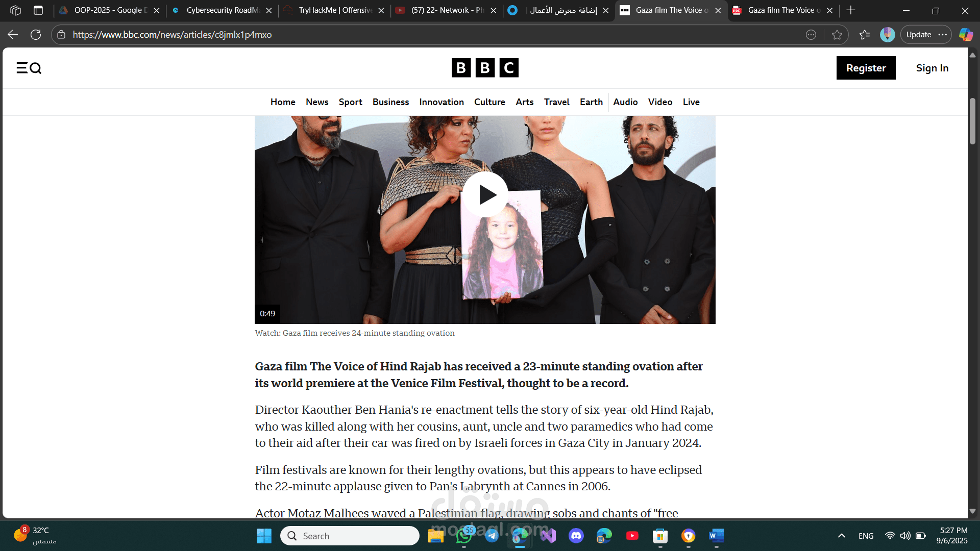Open the ENG language indicator
Viewport: 980px width, 551px height.
click(x=866, y=536)
